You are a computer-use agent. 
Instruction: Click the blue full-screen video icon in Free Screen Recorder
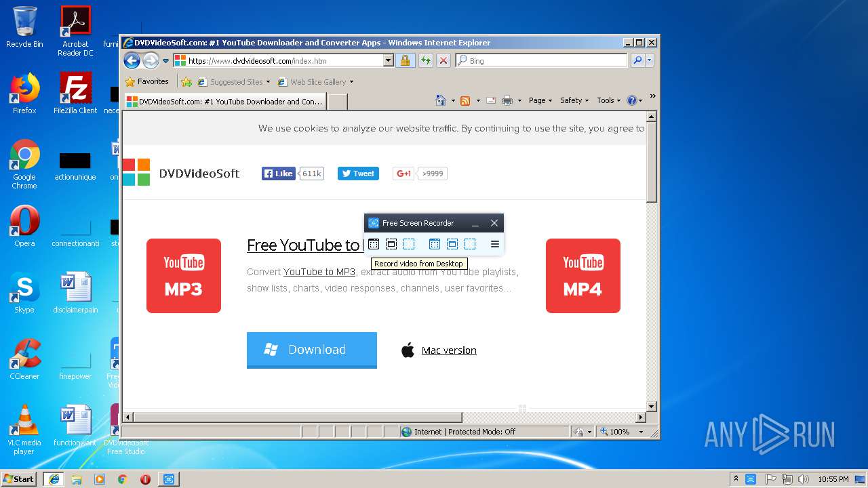(435, 244)
